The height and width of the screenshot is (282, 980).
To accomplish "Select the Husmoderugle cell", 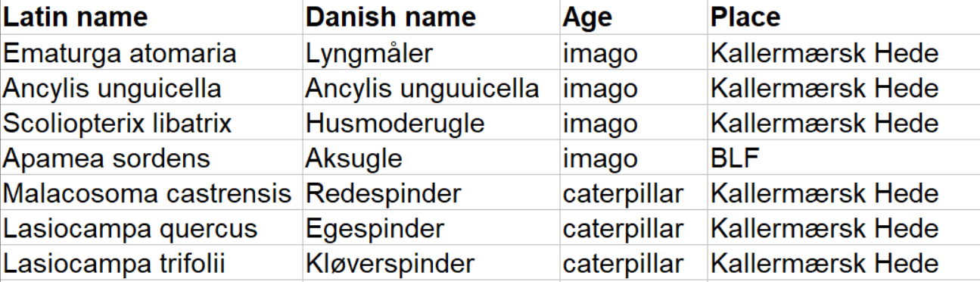I will (x=431, y=123).
